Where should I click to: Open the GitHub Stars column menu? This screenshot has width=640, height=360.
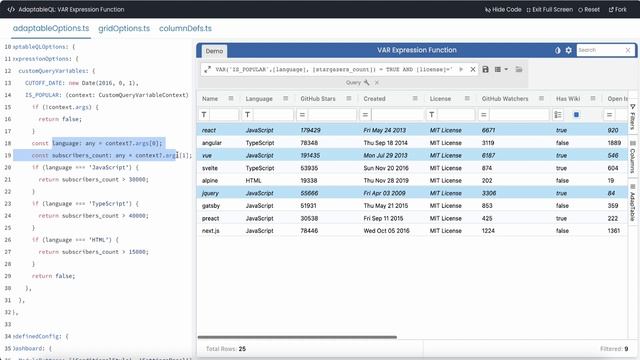pyautogui.click(x=349, y=98)
